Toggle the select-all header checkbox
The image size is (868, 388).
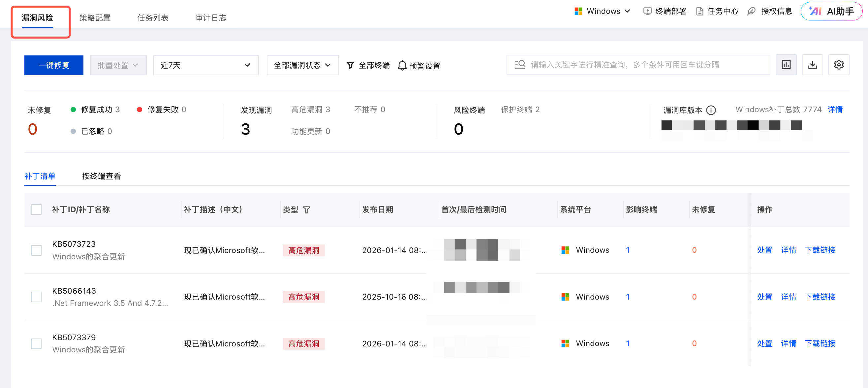tap(36, 210)
